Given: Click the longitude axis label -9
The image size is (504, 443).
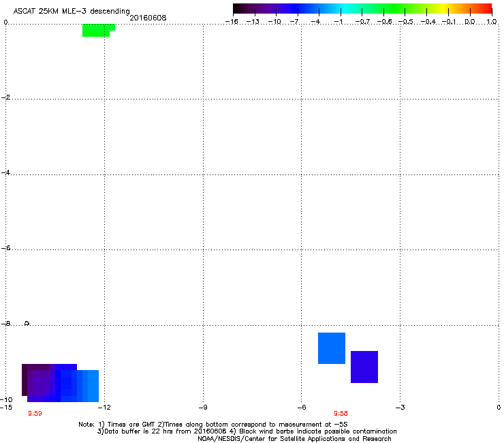Looking at the screenshot, I should pos(203,408).
